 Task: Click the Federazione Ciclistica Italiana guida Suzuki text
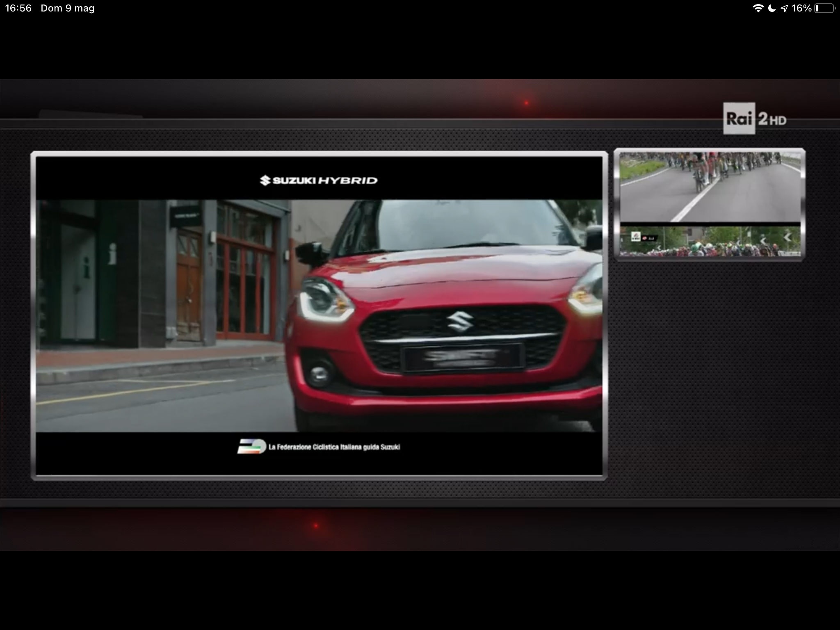[x=334, y=447]
